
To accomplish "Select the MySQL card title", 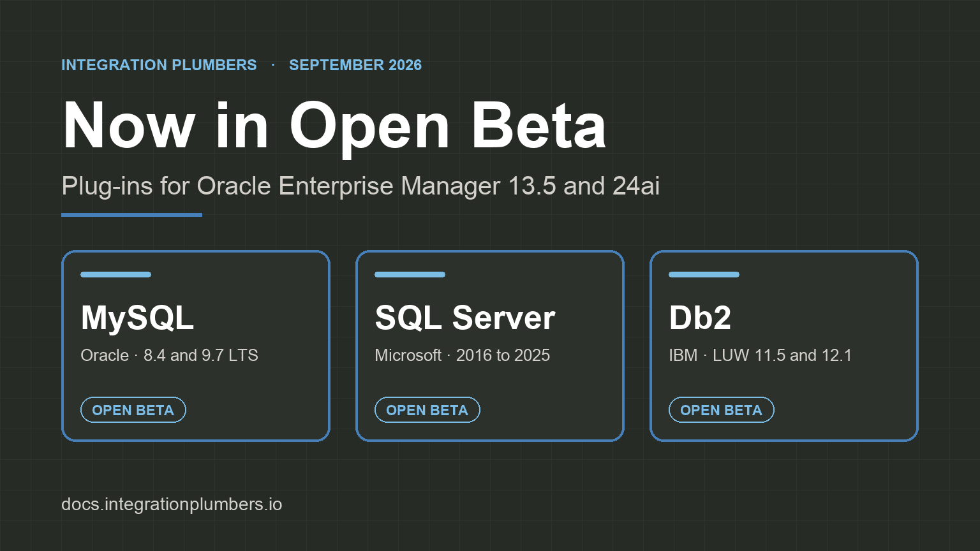I will (137, 318).
